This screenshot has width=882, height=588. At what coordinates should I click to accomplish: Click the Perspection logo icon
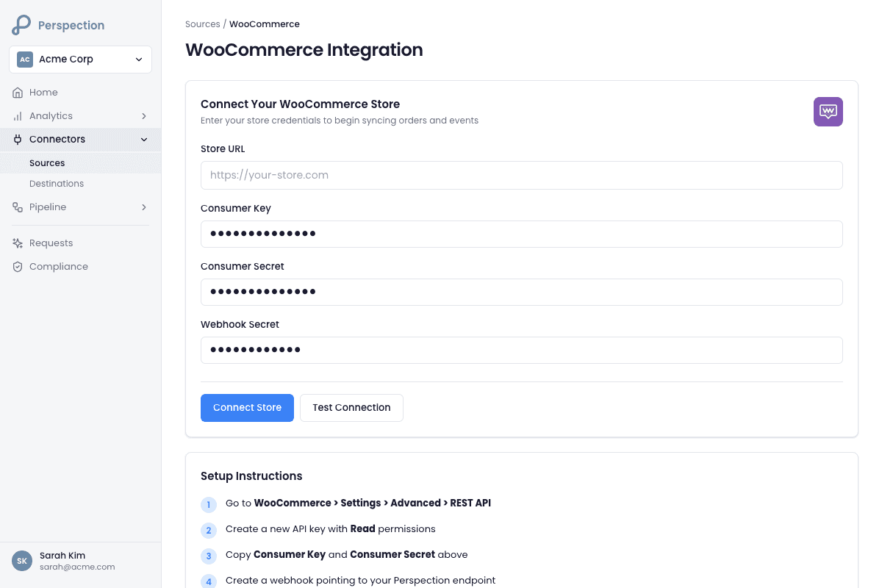click(21, 25)
